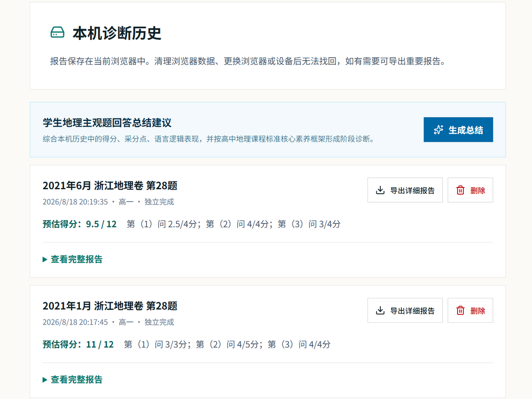Click download icon for 2021年6月 report

(x=380, y=190)
